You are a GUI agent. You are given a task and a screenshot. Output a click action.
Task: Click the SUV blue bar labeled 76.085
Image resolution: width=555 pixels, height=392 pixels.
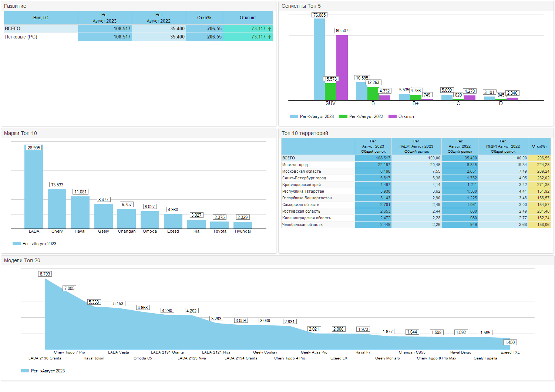319,59
